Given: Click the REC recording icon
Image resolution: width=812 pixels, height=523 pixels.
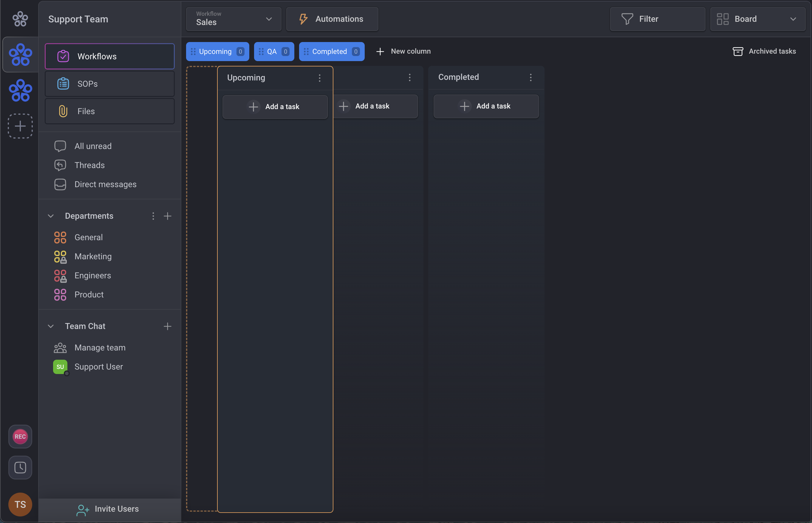Looking at the screenshot, I should 20,436.
